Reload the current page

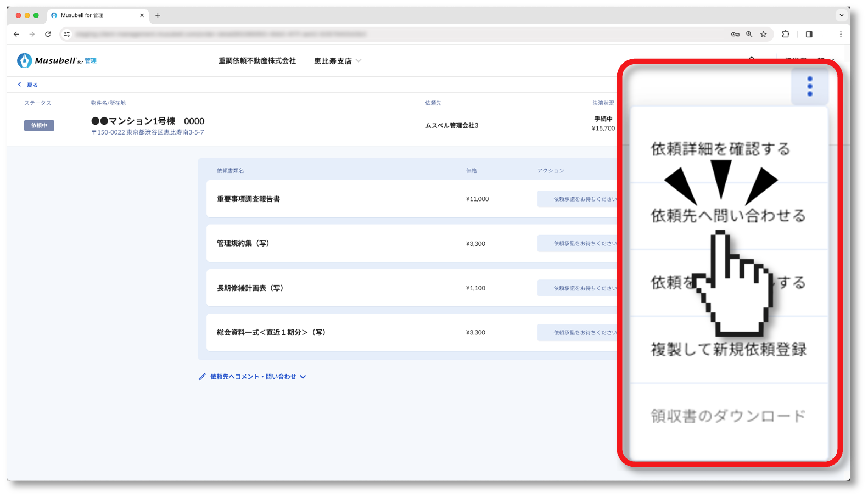pyautogui.click(x=48, y=34)
